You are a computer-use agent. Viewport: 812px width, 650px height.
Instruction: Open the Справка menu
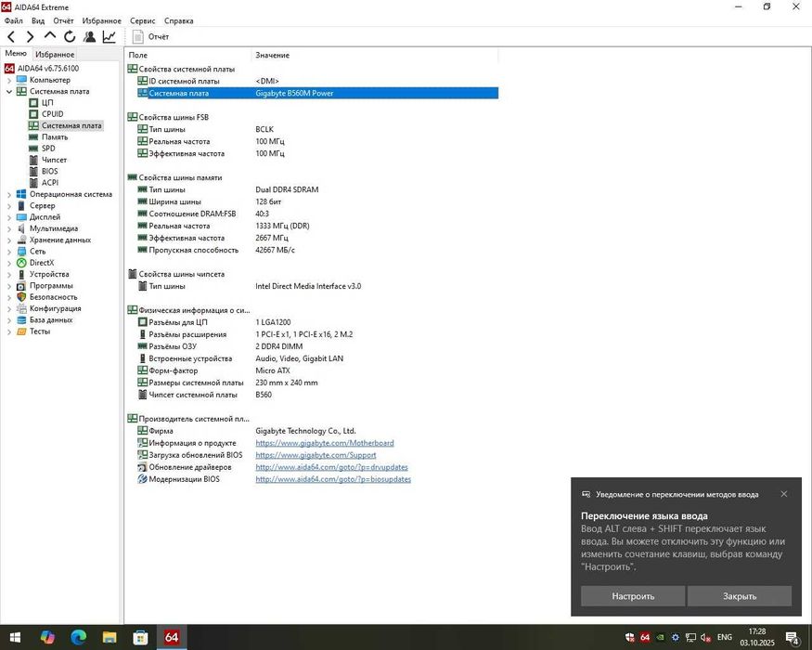tap(179, 20)
